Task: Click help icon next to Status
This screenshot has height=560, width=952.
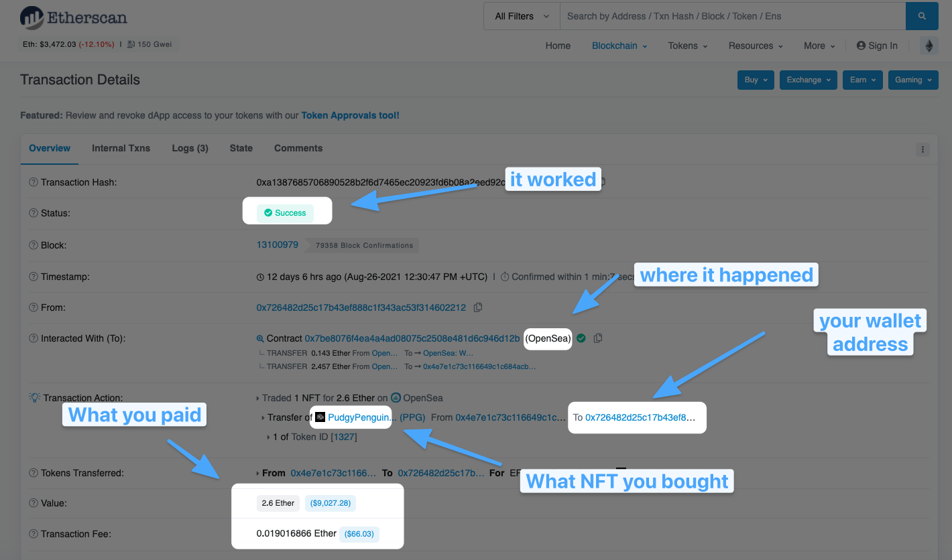Action: 34,213
